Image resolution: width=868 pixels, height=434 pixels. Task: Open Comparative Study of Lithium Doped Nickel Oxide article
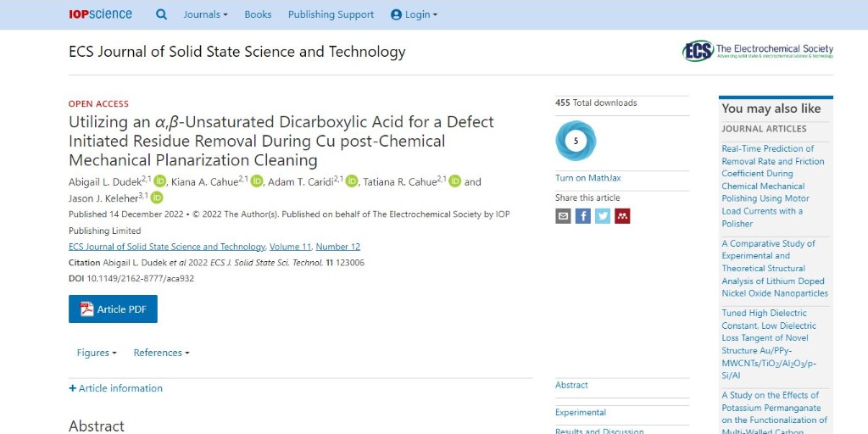[x=775, y=269]
